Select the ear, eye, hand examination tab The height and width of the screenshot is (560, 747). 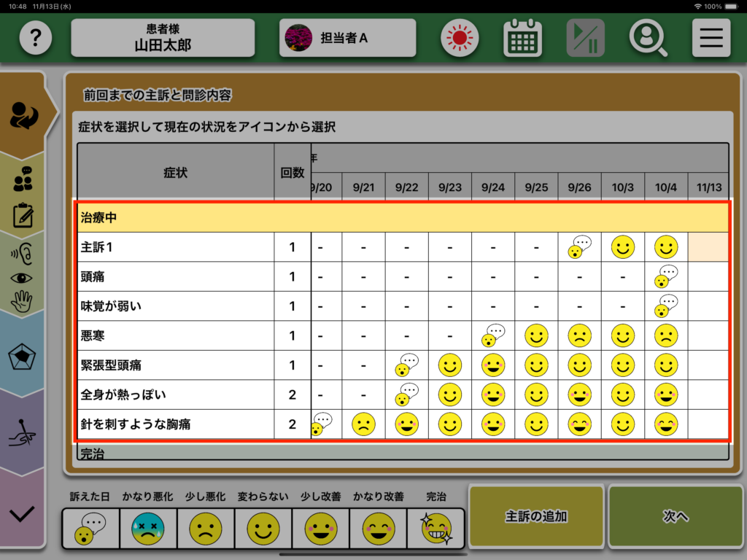[23, 276]
